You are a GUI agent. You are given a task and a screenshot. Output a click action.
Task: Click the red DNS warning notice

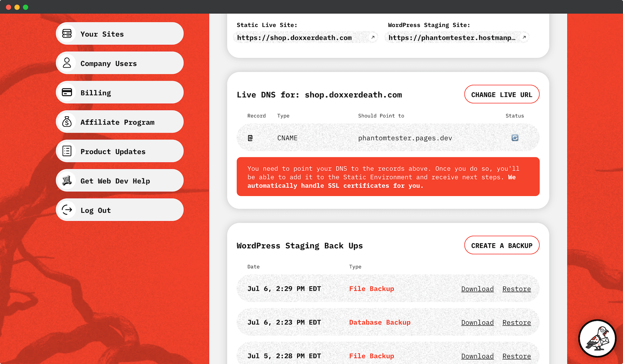(388, 177)
